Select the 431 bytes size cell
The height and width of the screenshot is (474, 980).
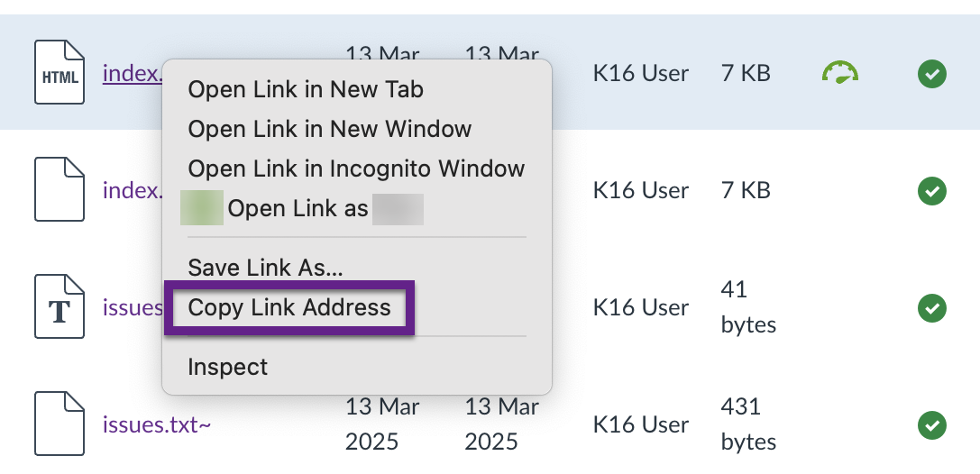coord(749,424)
